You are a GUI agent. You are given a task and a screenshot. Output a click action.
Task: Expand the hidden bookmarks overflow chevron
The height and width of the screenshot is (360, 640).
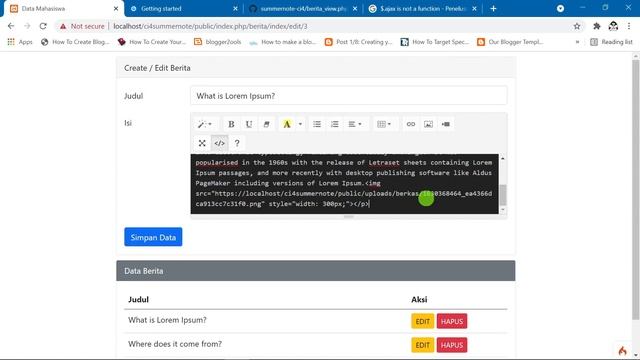(x=577, y=42)
